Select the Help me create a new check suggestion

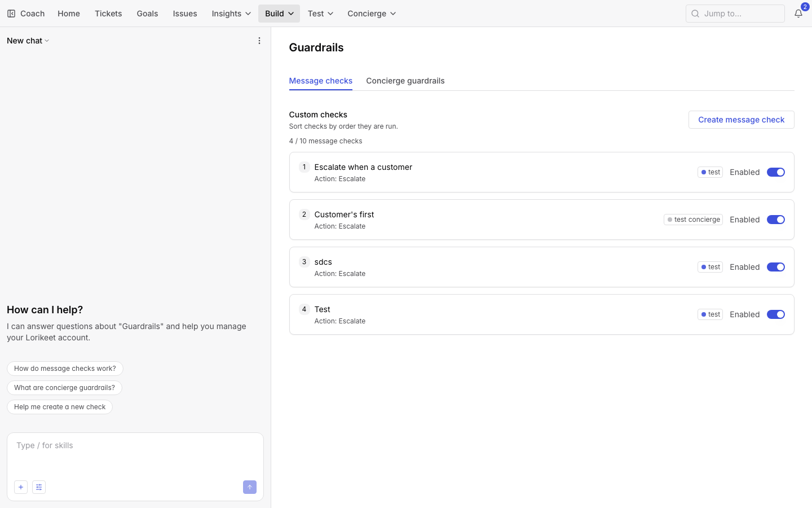click(x=60, y=407)
